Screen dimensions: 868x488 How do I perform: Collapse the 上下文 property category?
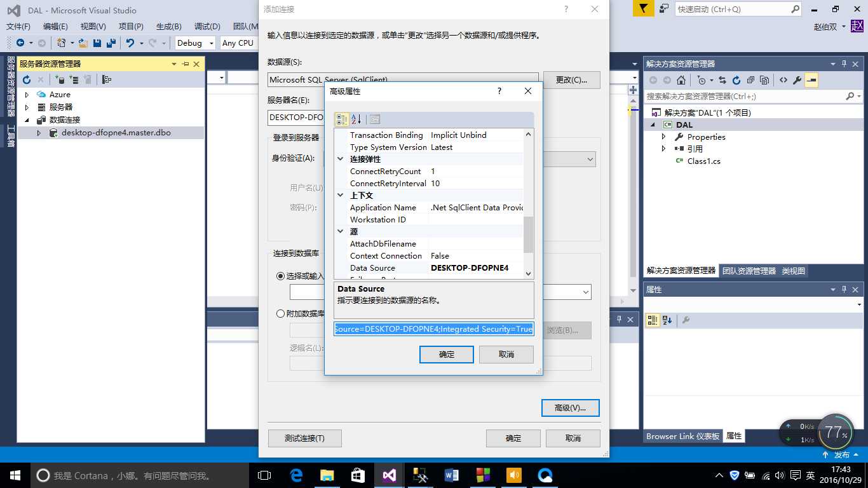coord(341,195)
